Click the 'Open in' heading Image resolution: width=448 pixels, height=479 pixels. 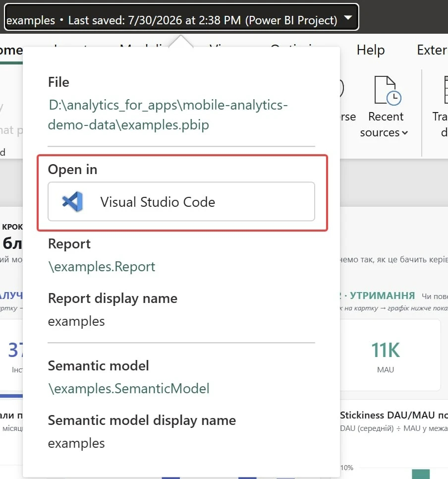pyautogui.click(x=72, y=169)
